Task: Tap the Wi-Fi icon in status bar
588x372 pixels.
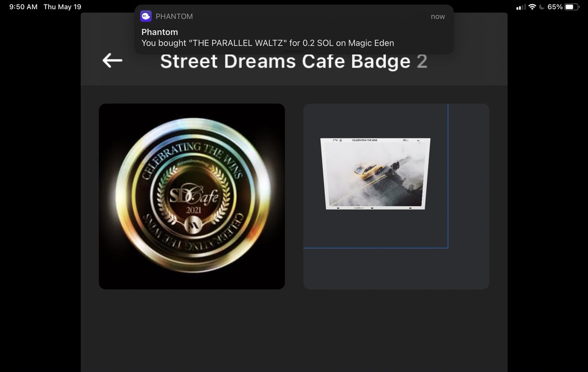Action: tap(532, 7)
